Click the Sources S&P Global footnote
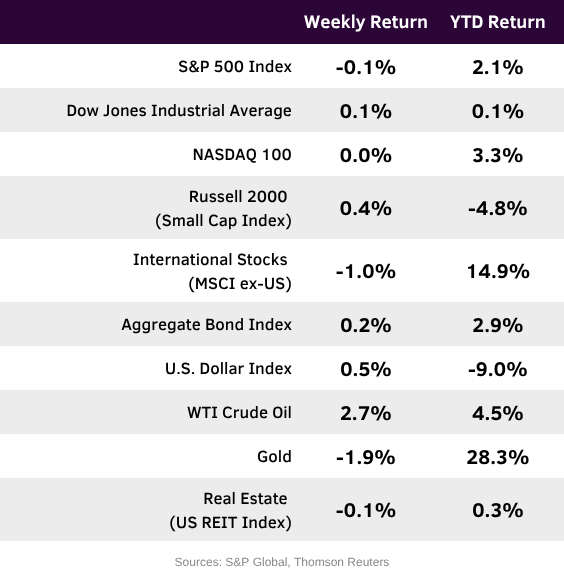 tap(282, 562)
